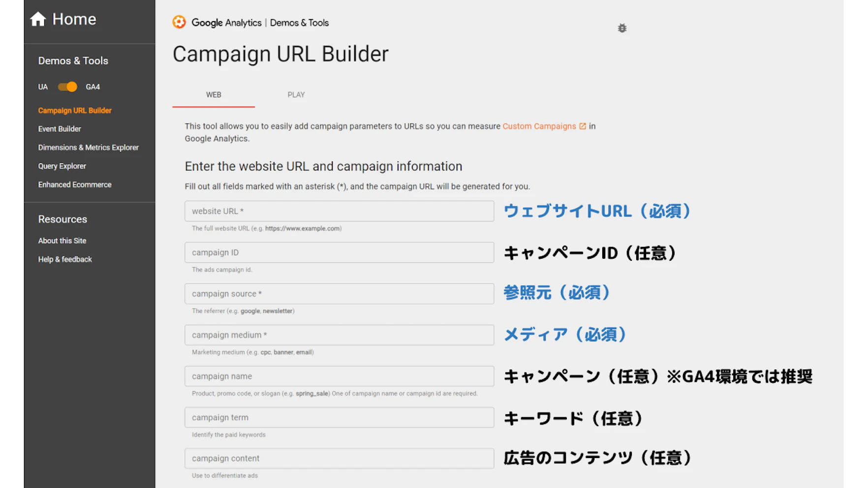Open the Custom Campaigns link
The width and height of the screenshot is (868, 488).
(539, 126)
